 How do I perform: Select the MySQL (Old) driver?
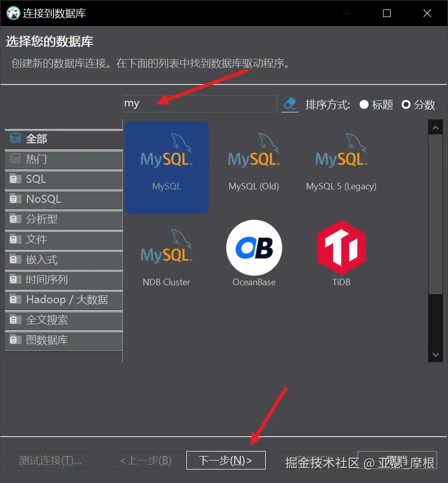click(x=254, y=167)
